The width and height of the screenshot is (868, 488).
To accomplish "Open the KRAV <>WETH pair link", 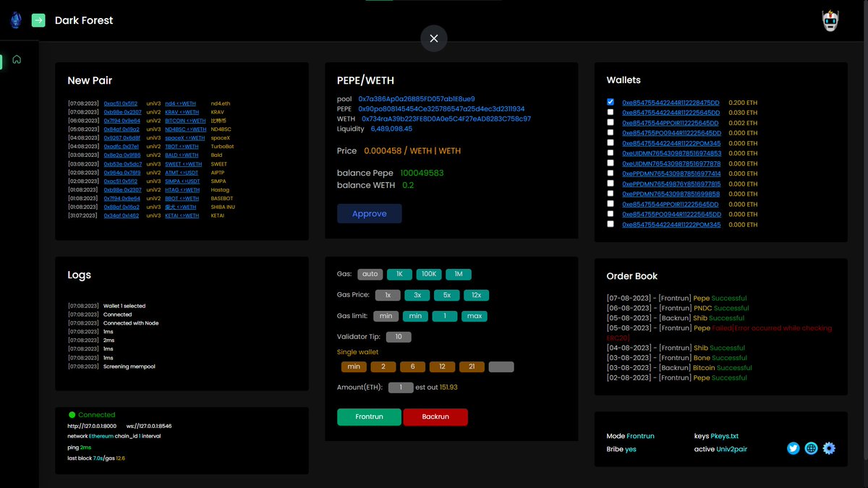I will pyautogui.click(x=182, y=112).
